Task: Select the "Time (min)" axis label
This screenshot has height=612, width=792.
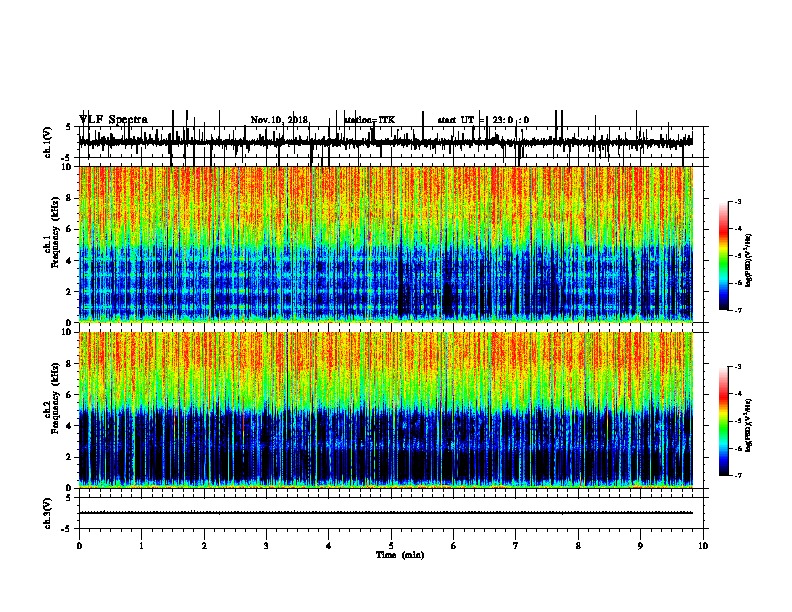Action: [x=400, y=555]
